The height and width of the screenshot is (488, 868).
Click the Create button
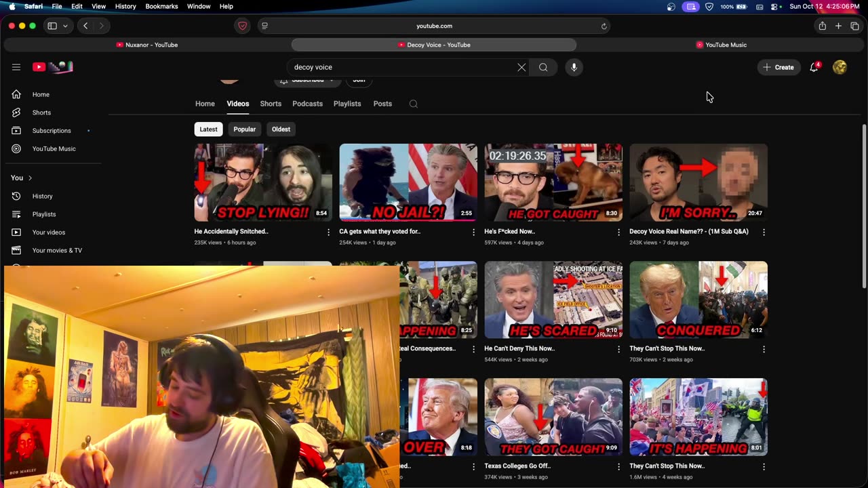click(x=778, y=67)
